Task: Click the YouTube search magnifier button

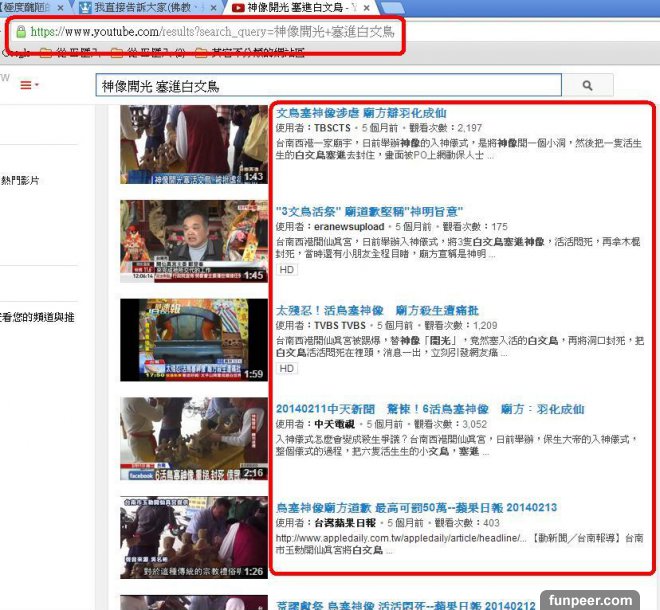Action: (x=588, y=86)
